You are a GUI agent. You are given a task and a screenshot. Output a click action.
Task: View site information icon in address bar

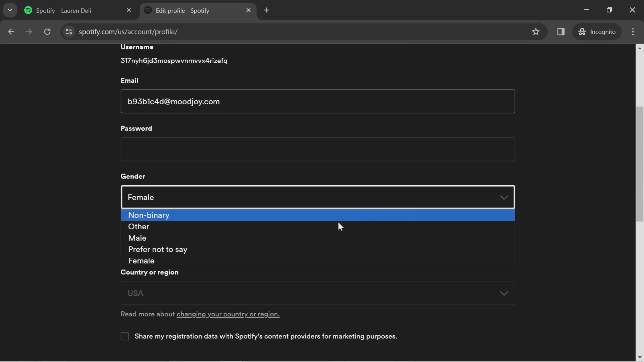click(x=69, y=32)
